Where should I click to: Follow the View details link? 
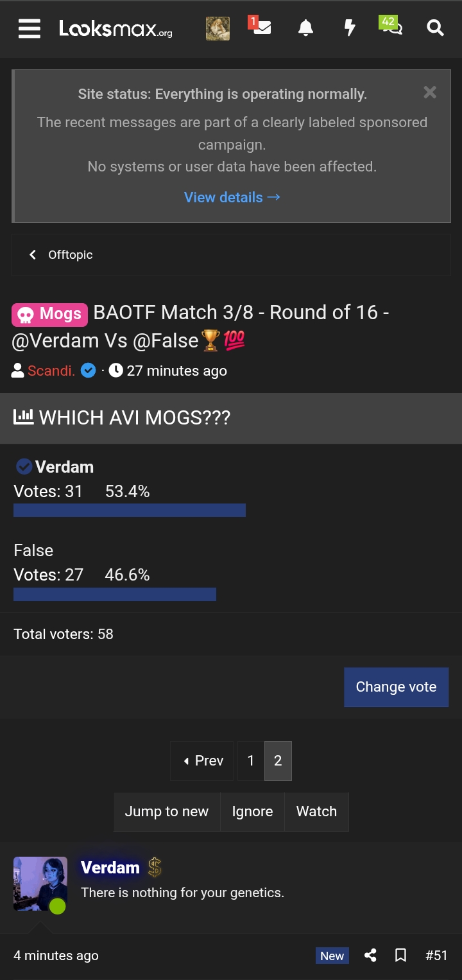(x=232, y=197)
